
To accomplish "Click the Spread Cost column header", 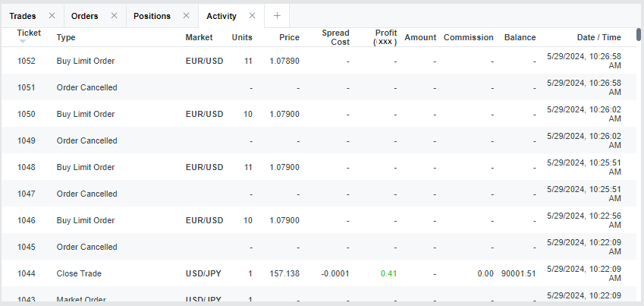I will [x=335, y=37].
